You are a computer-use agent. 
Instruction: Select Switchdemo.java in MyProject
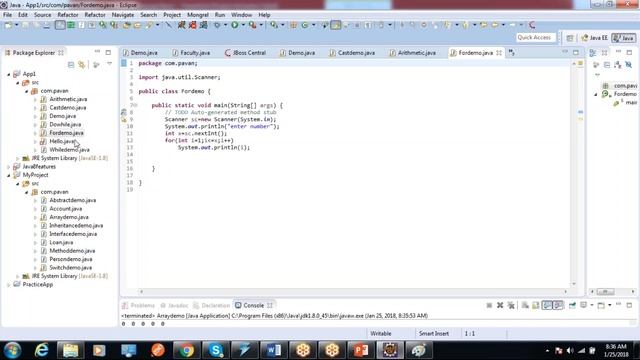tap(70, 268)
